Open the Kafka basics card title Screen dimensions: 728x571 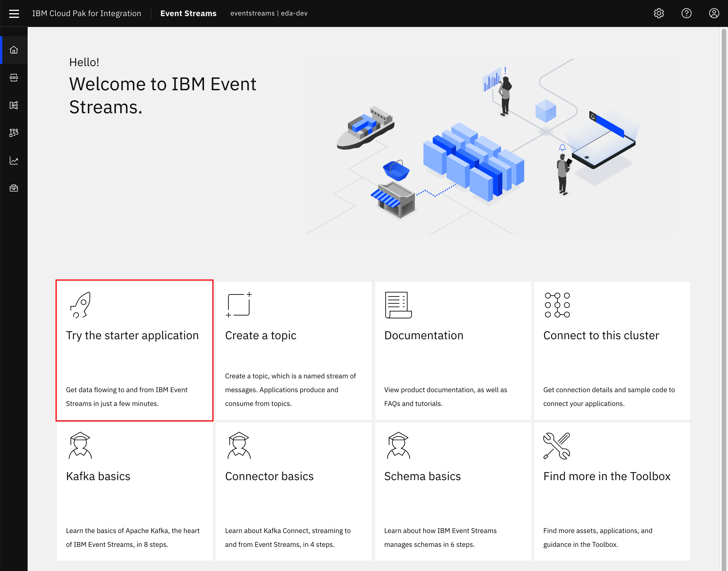[98, 476]
